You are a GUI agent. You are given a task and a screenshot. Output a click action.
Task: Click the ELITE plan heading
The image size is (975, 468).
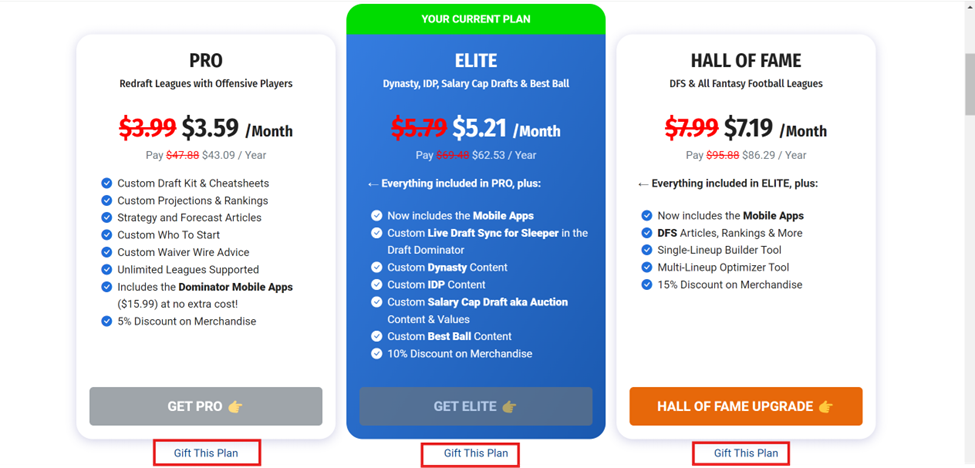coord(476,60)
